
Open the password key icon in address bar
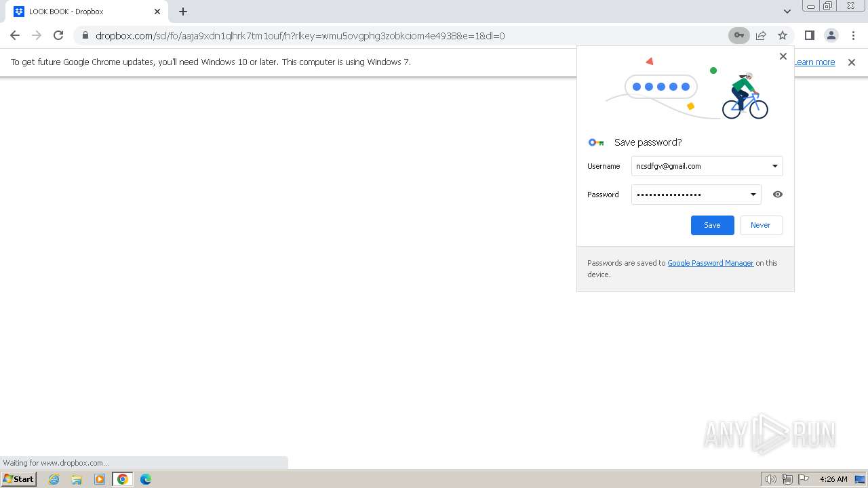click(x=738, y=35)
